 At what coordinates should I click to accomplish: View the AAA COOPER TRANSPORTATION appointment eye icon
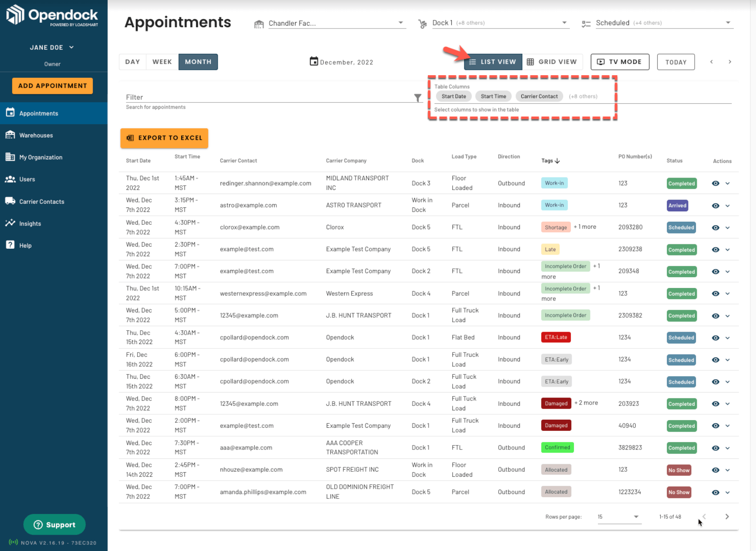(715, 448)
